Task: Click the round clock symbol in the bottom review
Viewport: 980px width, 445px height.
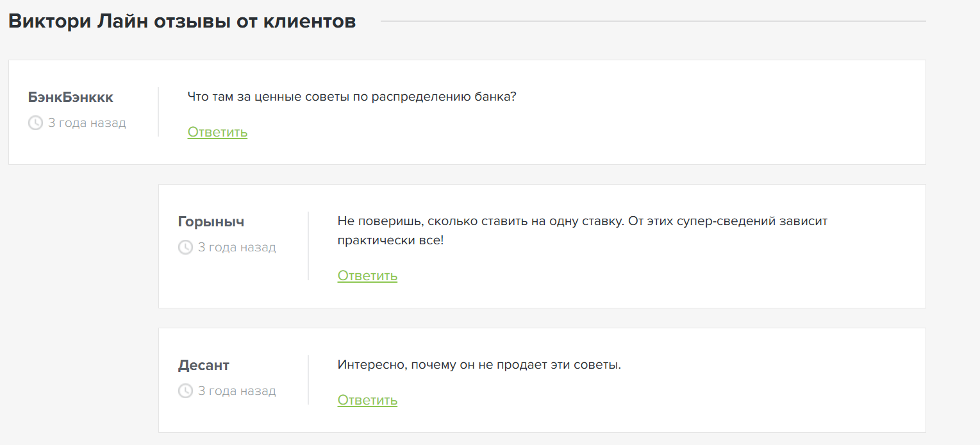Action: pyautogui.click(x=185, y=390)
